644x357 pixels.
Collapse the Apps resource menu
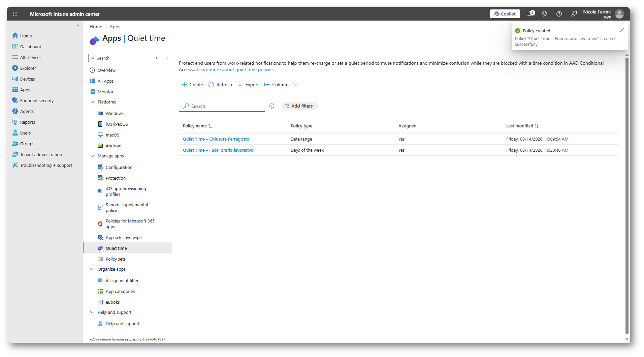pos(167,58)
